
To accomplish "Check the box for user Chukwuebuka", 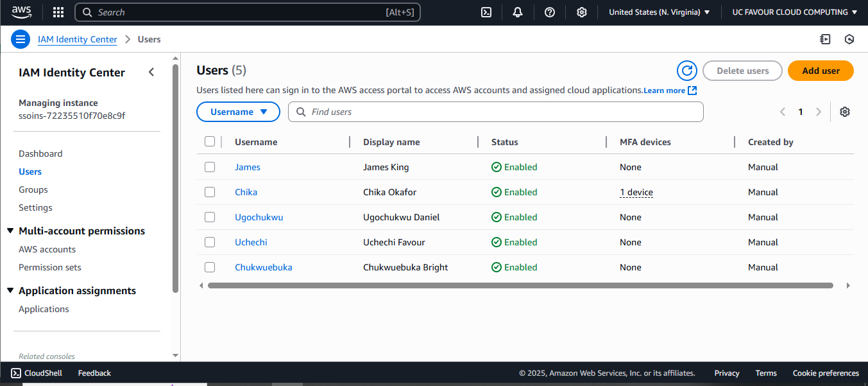I will click(210, 267).
